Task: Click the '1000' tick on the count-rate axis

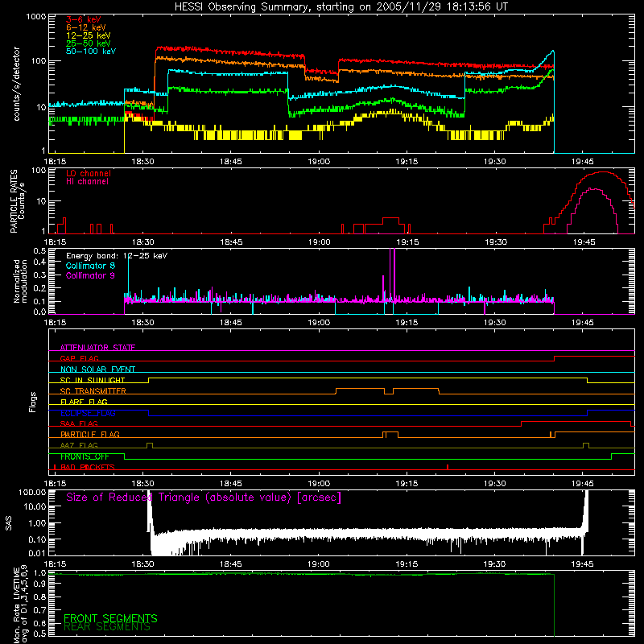Action: pyautogui.click(x=36, y=17)
